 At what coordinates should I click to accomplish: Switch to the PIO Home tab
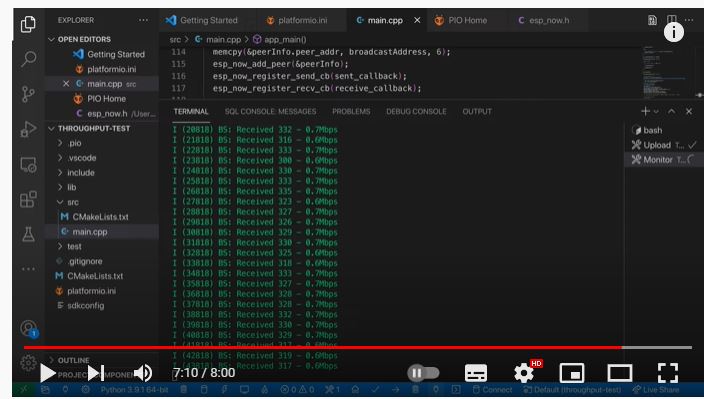[461, 20]
